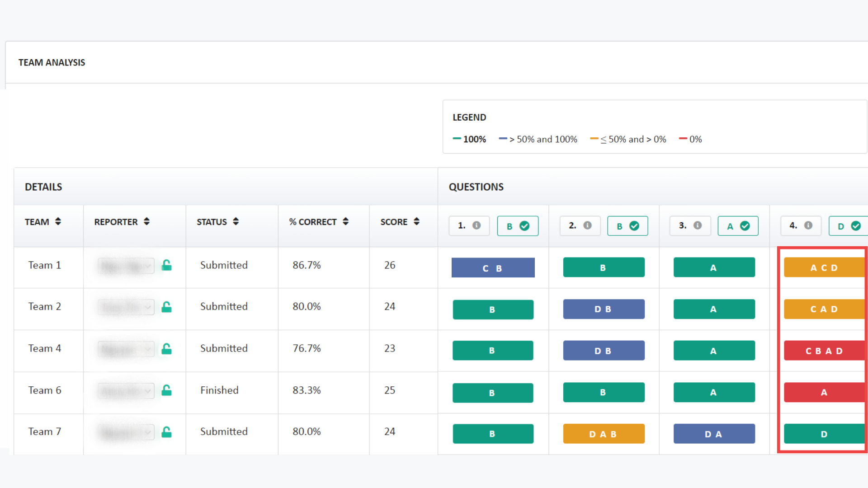Click the sort icon on the STATUS column
The width and height of the screenshot is (868, 488).
pos(236,221)
